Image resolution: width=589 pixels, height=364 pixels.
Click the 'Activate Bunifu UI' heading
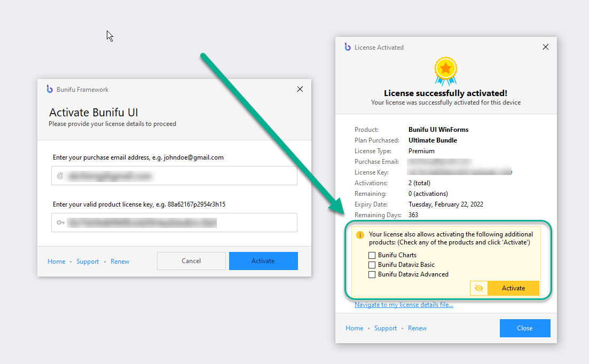[93, 113]
